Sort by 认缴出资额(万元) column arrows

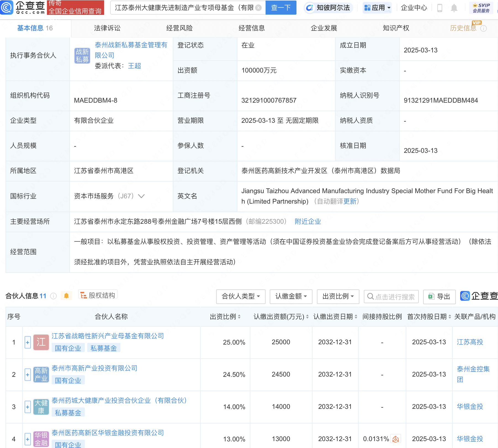pyautogui.click(x=307, y=317)
